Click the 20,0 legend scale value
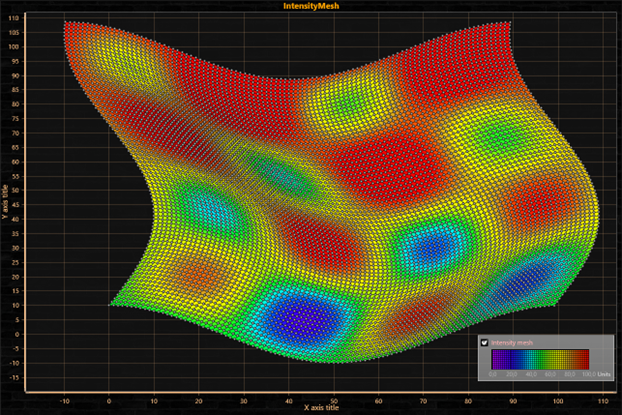622x415 pixels. point(511,374)
